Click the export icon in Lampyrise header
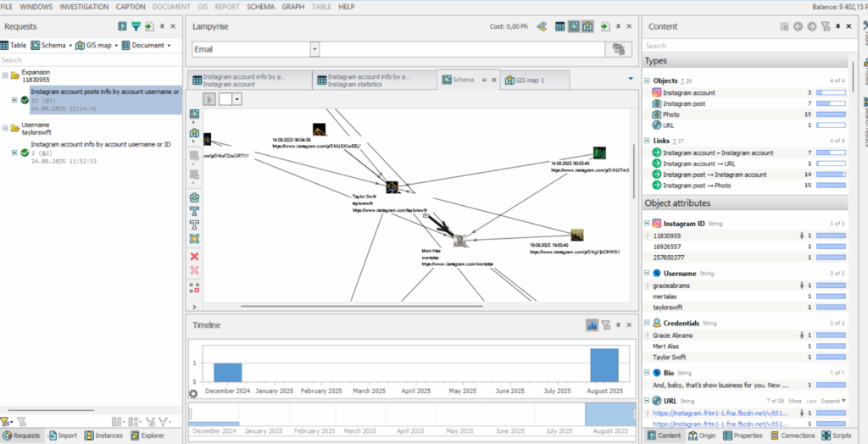 point(605,26)
